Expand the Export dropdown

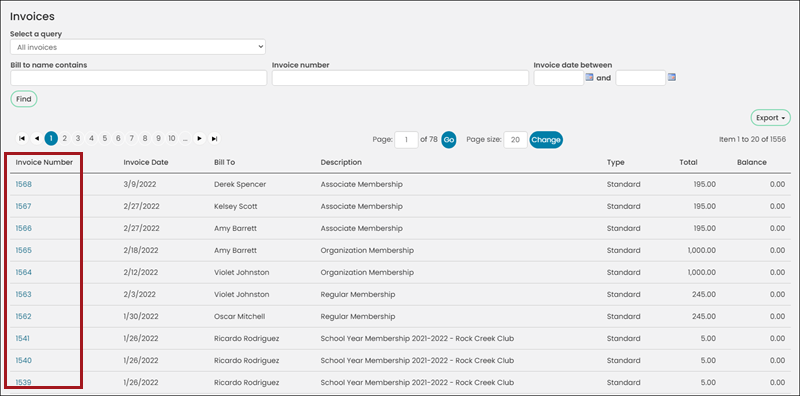[x=770, y=118]
